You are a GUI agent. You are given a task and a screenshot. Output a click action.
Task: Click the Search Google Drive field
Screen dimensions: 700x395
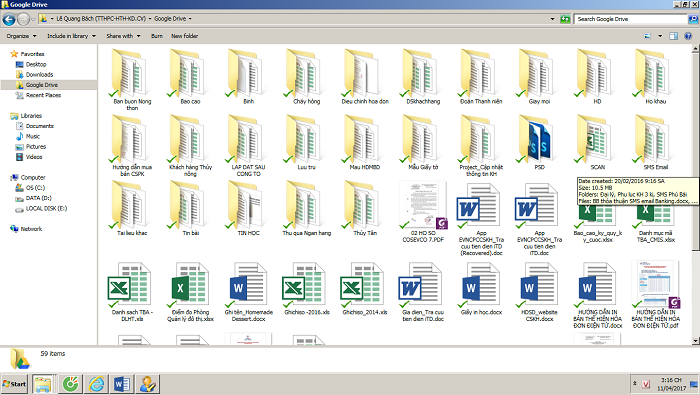630,19
